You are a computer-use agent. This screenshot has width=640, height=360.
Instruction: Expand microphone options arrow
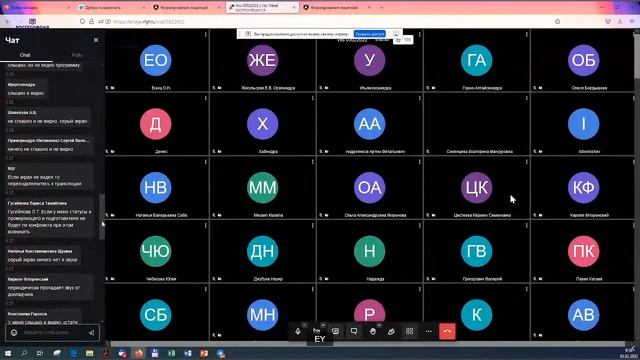304,325
